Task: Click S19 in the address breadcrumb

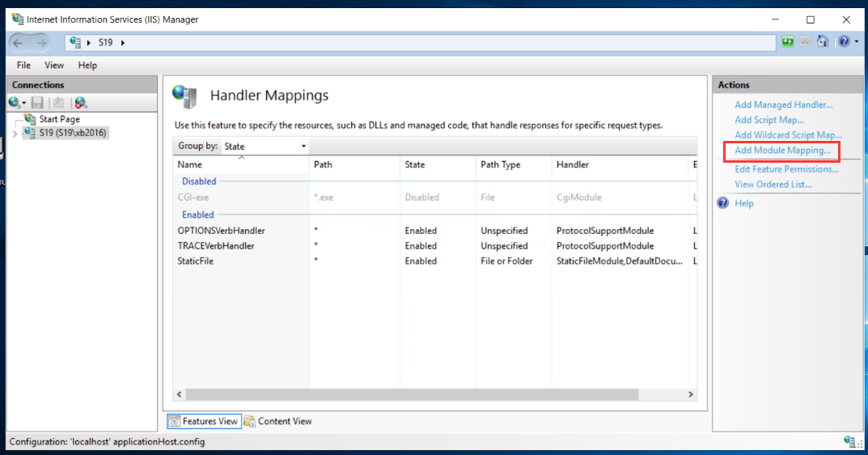Action: [105, 43]
